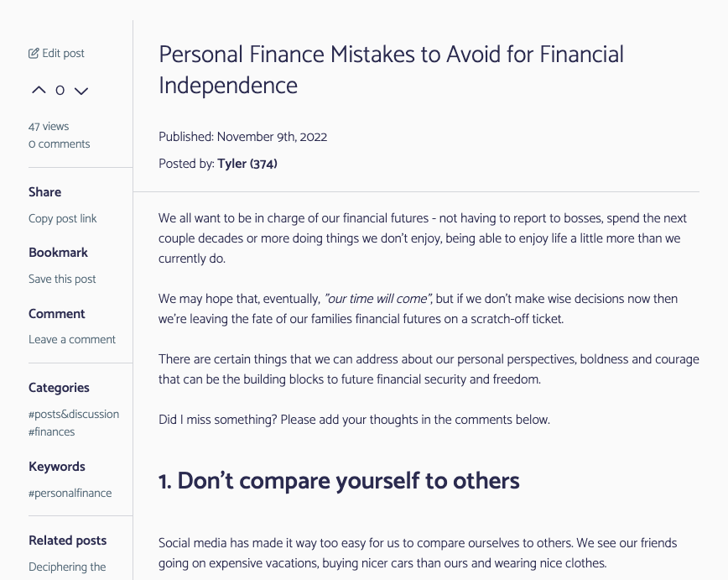The image size is (728, 580).
Task: Downvote the post with the down arrow
Action: 81,90
